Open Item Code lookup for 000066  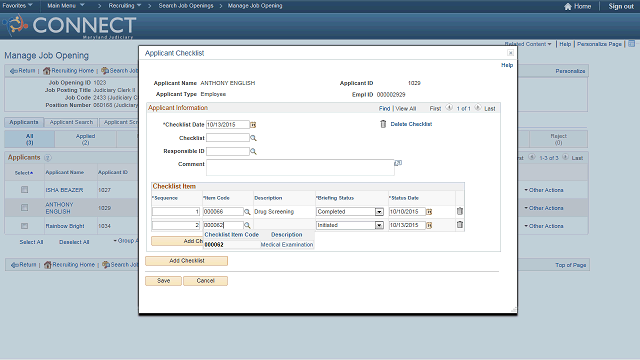tap(247, 212)
